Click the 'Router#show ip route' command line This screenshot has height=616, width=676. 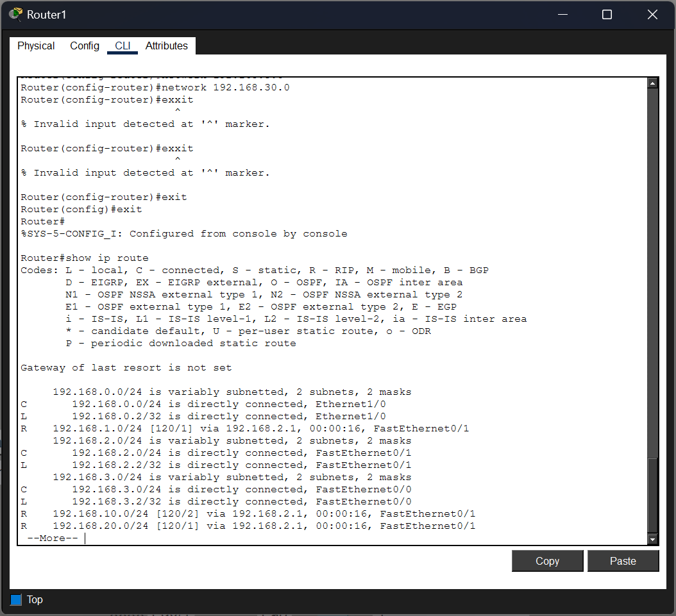[x=85, y=258]
